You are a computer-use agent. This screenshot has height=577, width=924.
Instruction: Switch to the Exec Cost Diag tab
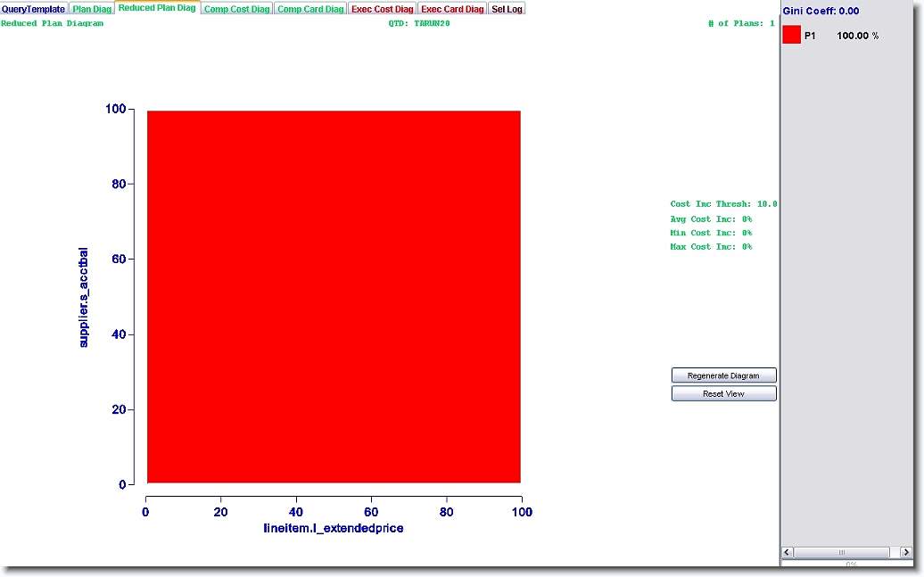(383, 9)
